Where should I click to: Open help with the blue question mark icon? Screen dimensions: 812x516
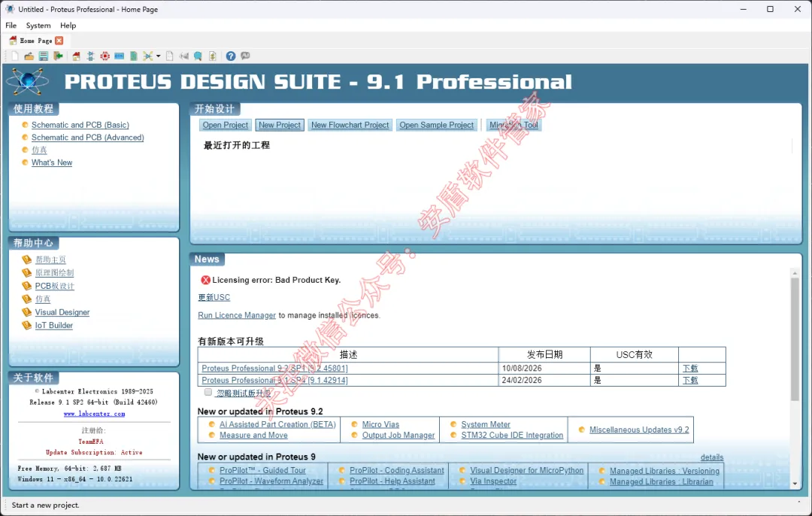pyautogui.click(x=231, y=56)
